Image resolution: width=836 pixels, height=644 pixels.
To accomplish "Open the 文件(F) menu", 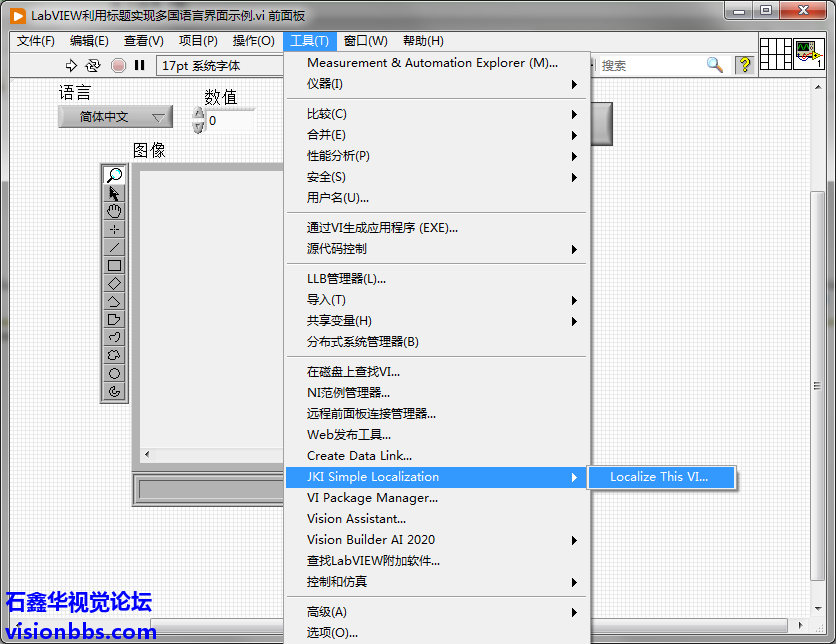I will point(36,41).
